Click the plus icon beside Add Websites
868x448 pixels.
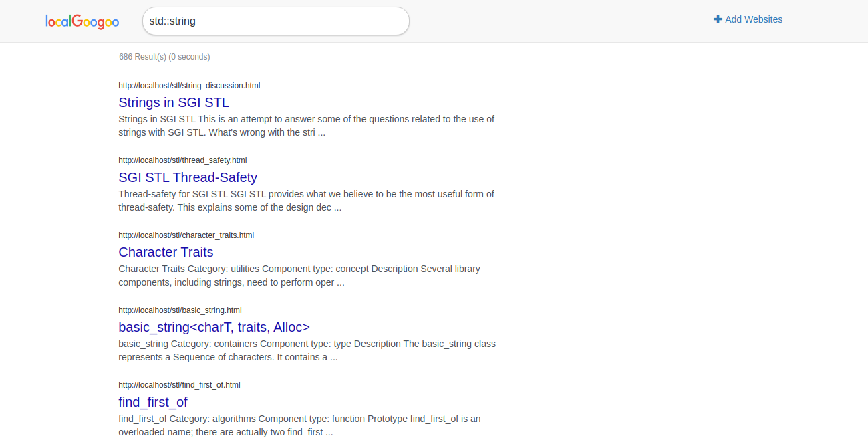[718, 19]
